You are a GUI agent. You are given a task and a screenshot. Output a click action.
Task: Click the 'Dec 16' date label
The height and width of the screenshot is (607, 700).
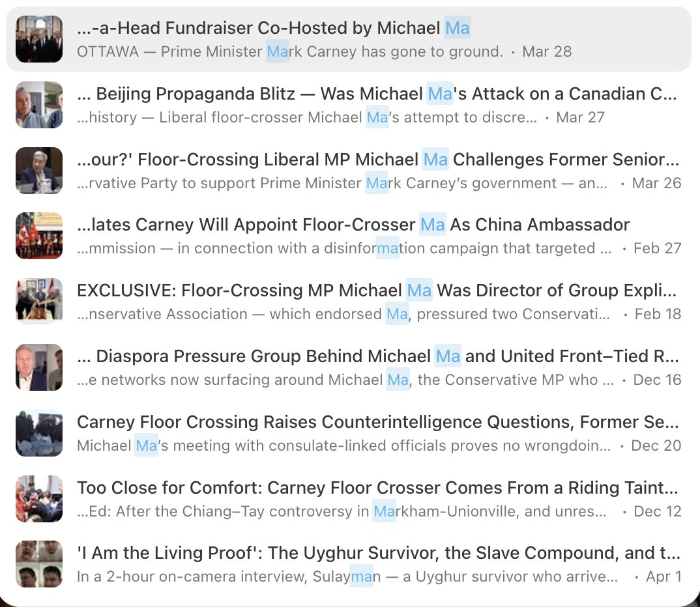click(x=657, y=380)
